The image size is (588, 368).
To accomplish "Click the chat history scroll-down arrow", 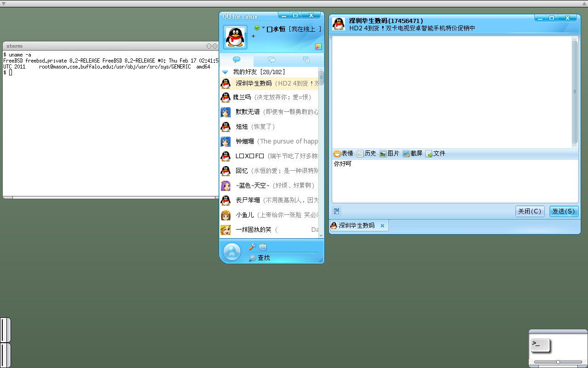I will 575,145.
